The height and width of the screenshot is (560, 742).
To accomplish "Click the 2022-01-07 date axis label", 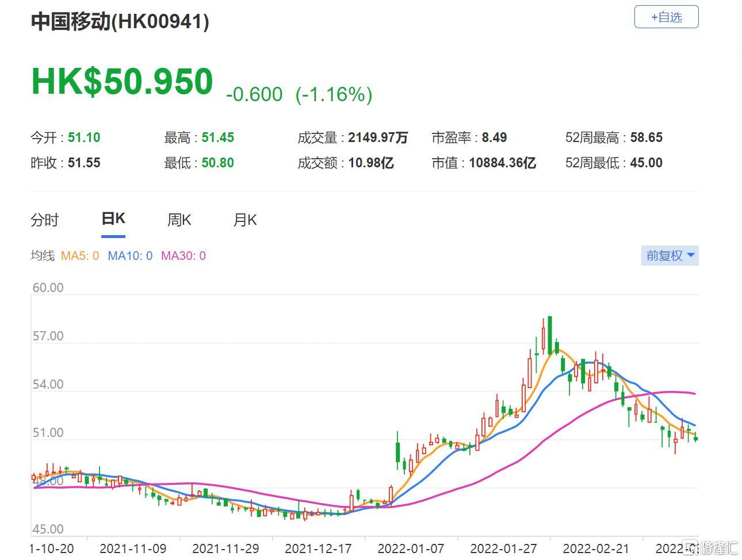I will 411,549.
